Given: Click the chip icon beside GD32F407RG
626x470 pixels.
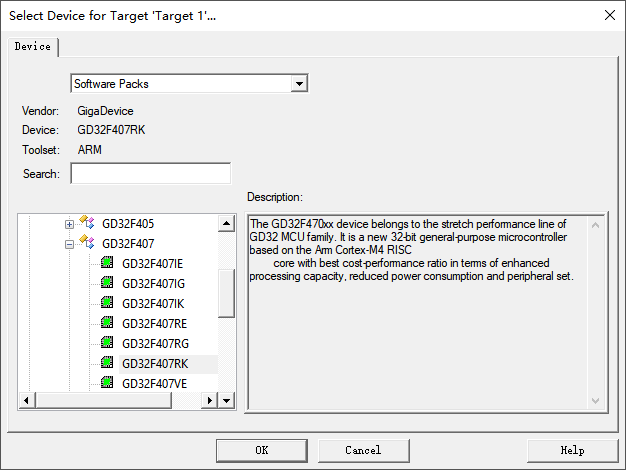Looking at the screenshot, I should [x=107, y=342].
